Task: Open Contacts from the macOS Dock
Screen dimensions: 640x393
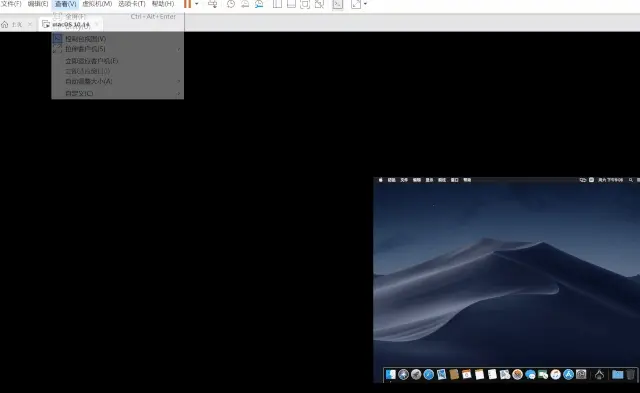Action: (x=454, y=374)
